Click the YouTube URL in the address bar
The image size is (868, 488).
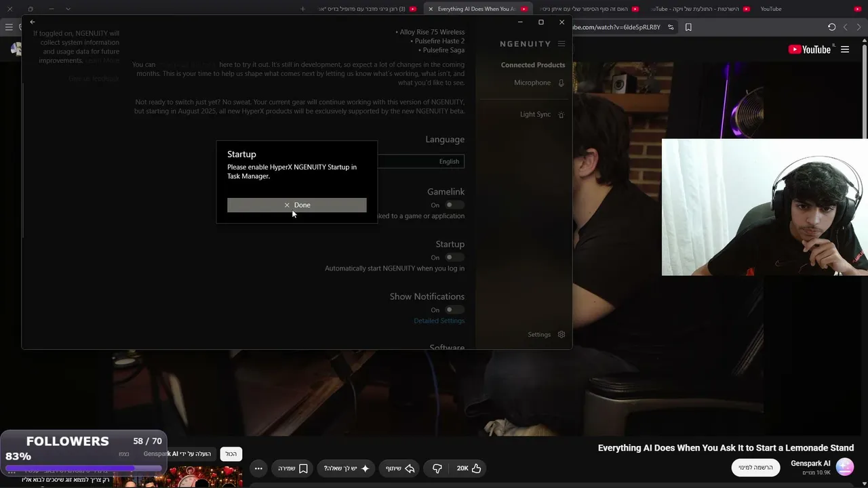click(x=617, y=27)
